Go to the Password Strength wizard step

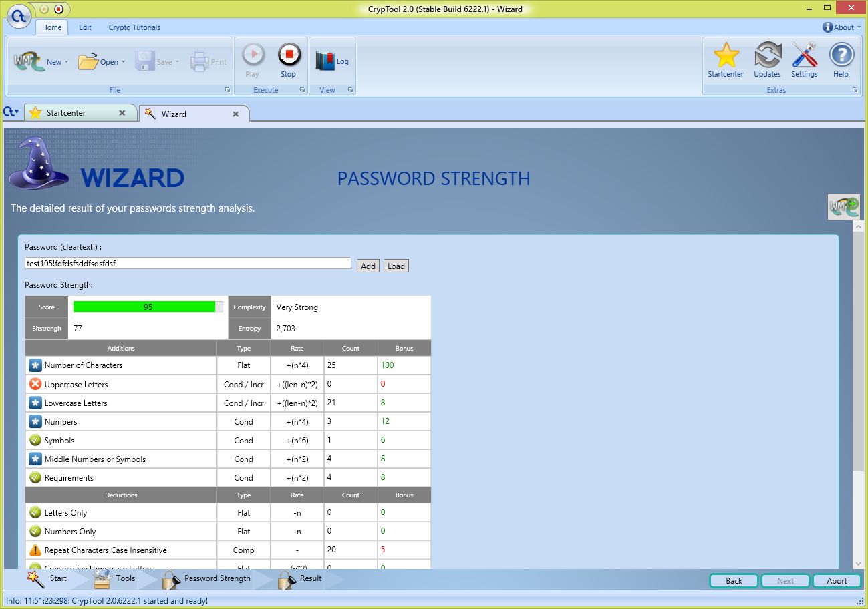coord(206,578)
